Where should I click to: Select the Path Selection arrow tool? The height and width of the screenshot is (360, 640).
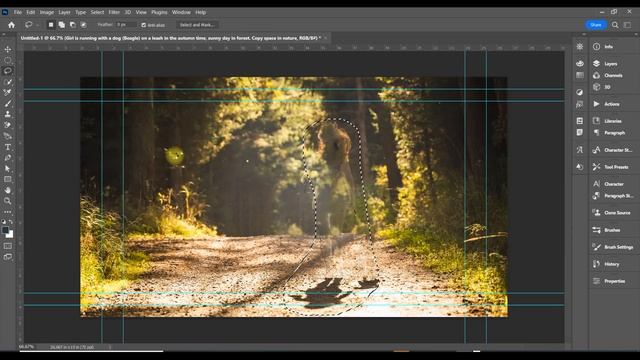[8, 169]
